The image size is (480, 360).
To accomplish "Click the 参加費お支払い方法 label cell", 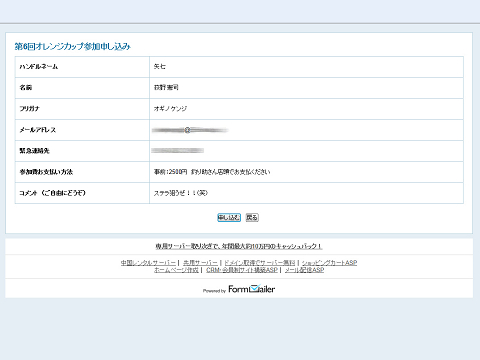I will point(82,172).
